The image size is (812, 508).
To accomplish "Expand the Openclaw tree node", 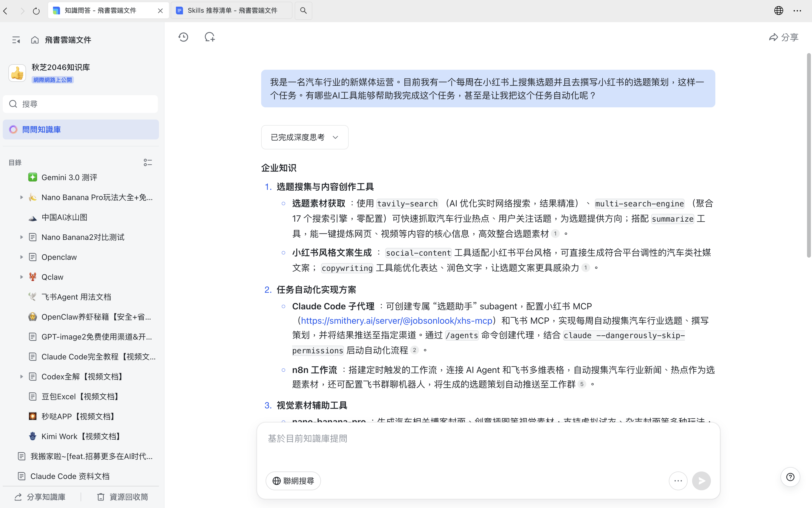I will point(22,257).
